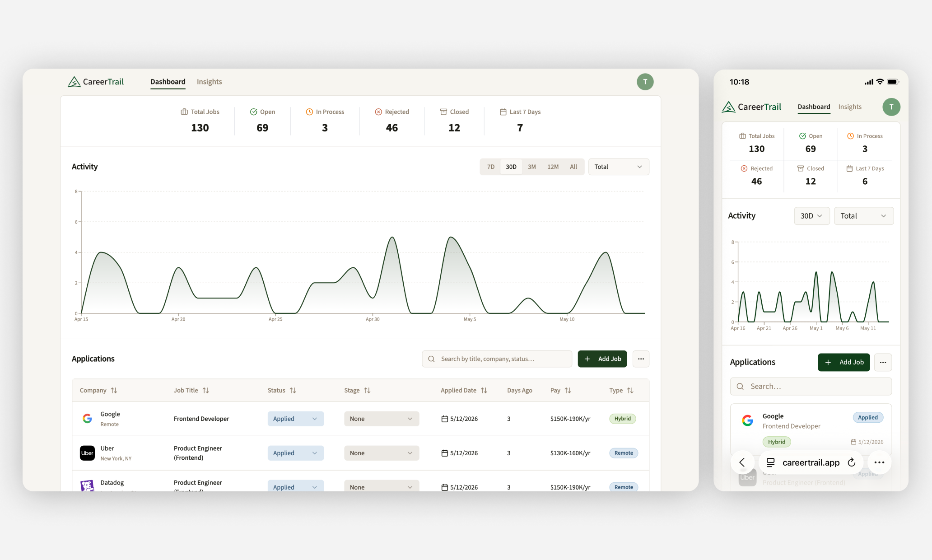
Task: Click In Process clock icon in desktop stats
Action: [x=309, y=112]
